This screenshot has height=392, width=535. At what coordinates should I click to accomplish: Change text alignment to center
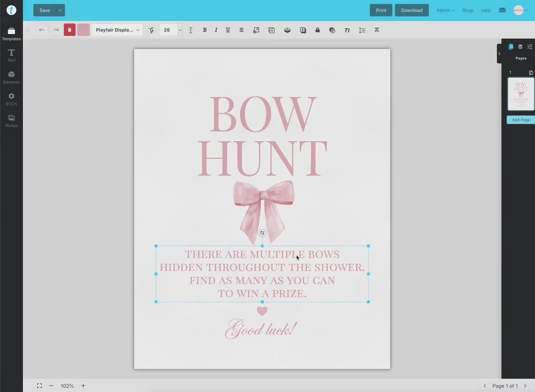(x=242, y=30)
